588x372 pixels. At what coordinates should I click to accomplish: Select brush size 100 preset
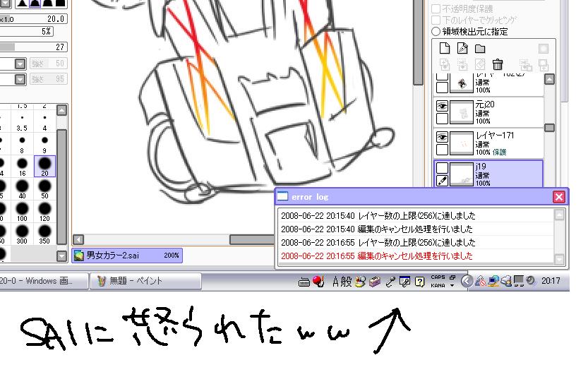(22, 212)
